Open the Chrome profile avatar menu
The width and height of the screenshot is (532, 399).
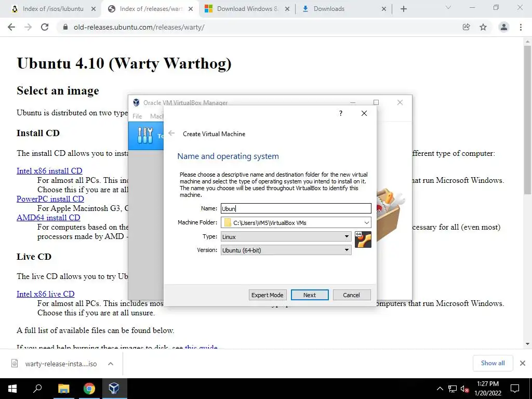[x=504, y=27]
